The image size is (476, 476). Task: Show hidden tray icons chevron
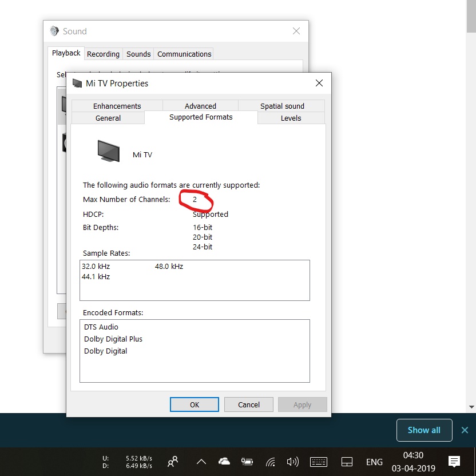(201, 462)
